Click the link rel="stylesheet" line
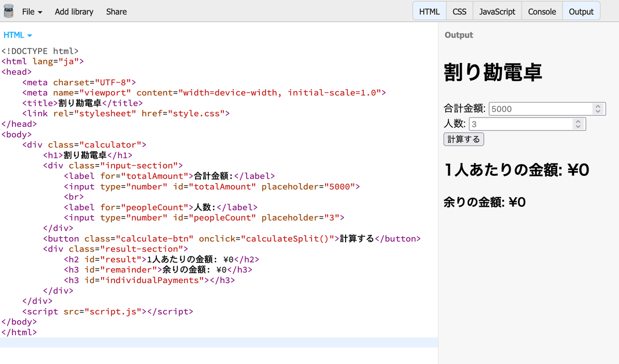This screenshot has height=364, width=619. point(126,113)
